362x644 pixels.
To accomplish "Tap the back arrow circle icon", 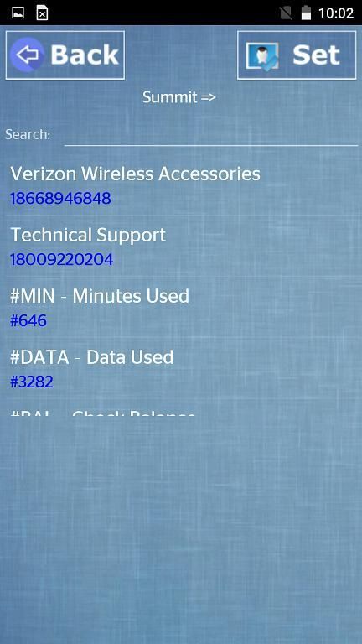I will (x=27, y=55).
